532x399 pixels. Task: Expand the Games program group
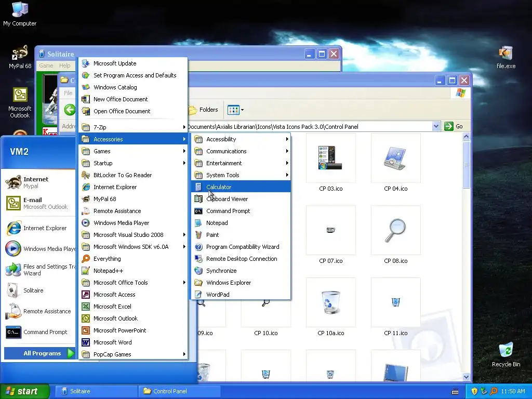pos(134,151)
